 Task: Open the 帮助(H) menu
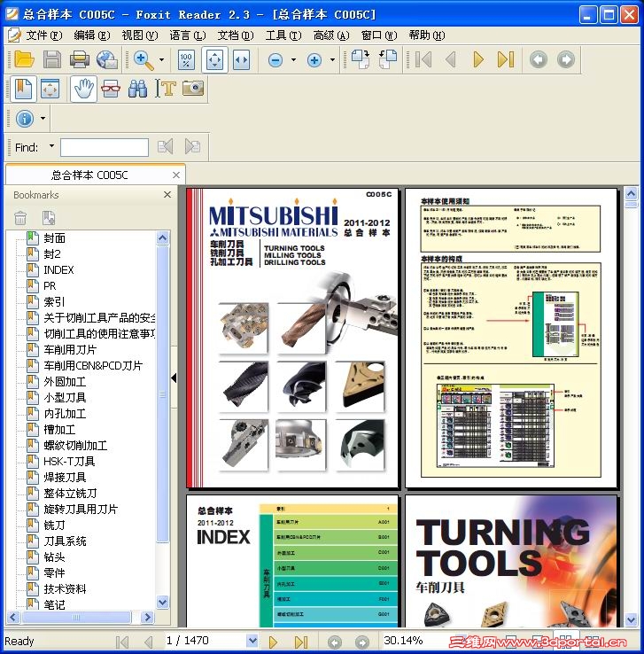(x=427, y=35)
